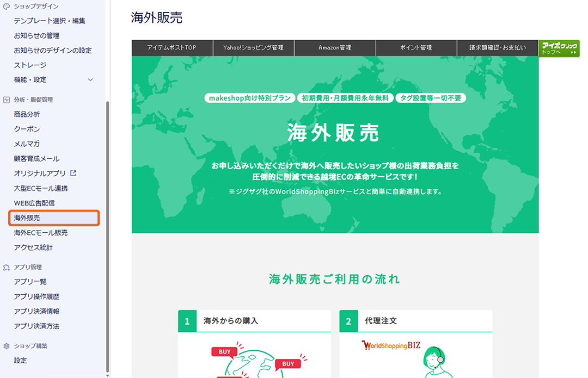Viewport: 588px width, 378px height.
Task: Click the アイポスクリック top banner
Action: point(559,48)
